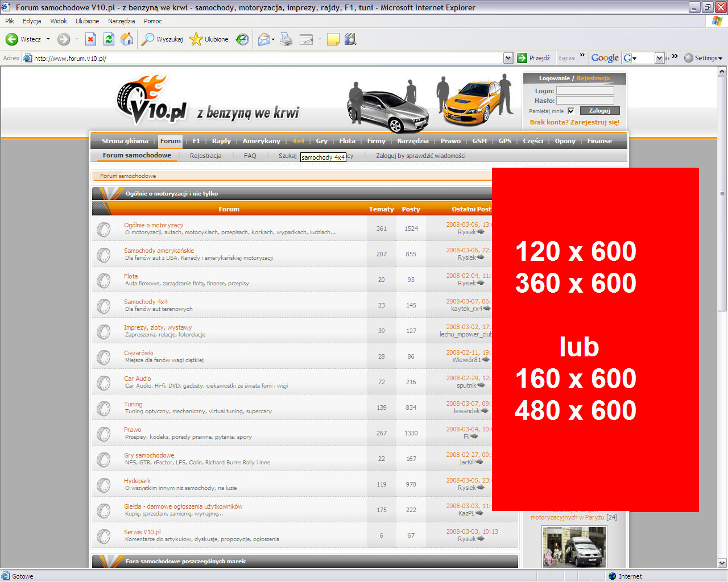Open the mail envelope toolbar icon

coord(263,39)
